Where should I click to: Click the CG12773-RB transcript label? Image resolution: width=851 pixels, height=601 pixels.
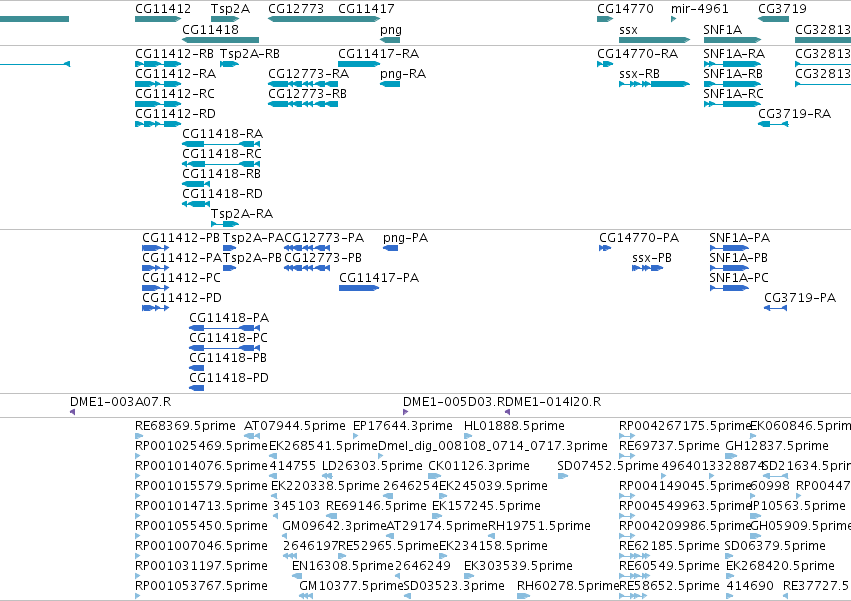point(307,94)
